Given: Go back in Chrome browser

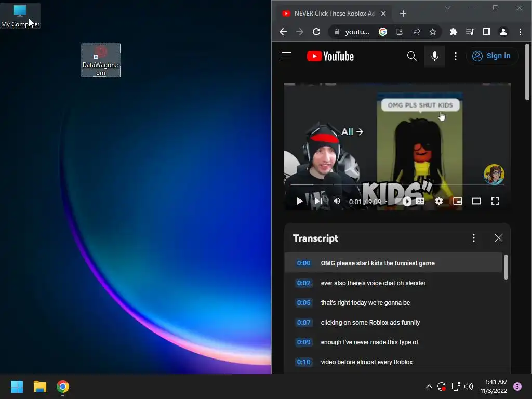Looking at the screenshot, I should point(283,32).
